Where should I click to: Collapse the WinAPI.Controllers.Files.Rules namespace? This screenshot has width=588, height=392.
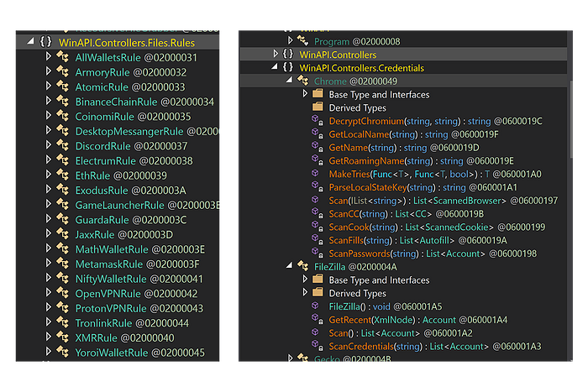click(31, 41)
